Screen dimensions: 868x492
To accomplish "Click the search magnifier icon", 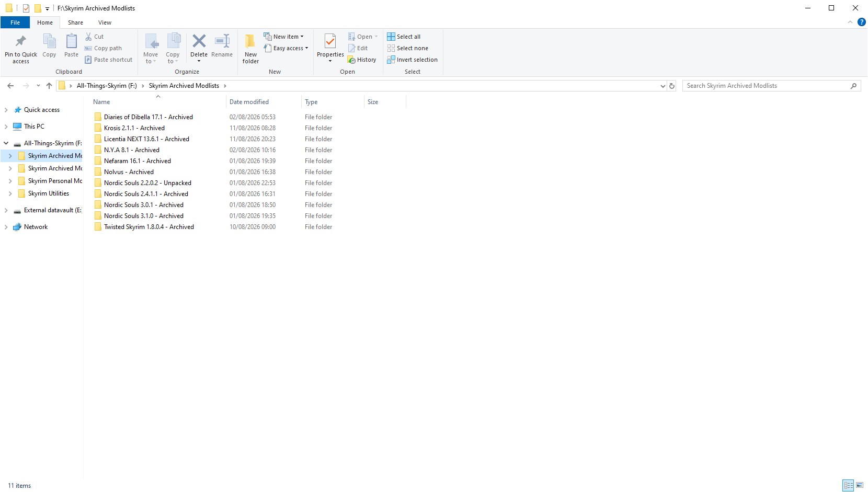I will (853, 86).
